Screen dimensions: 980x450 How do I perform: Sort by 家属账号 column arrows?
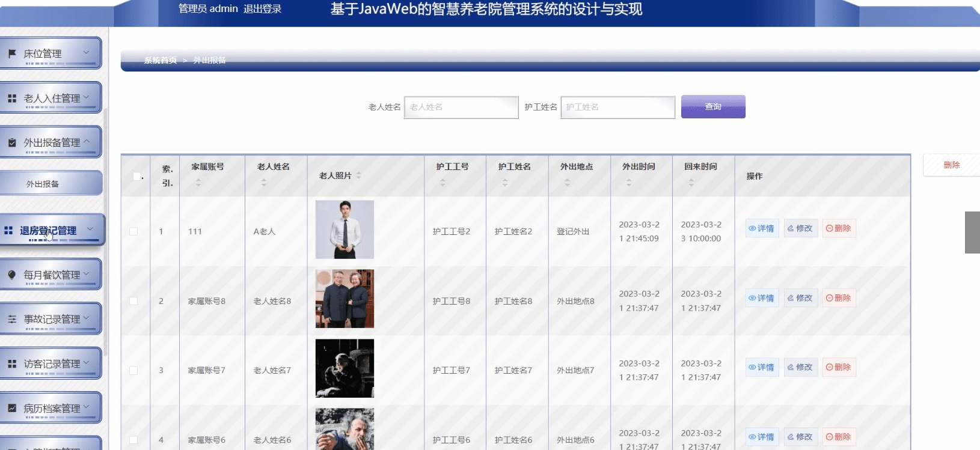[198, 183]
